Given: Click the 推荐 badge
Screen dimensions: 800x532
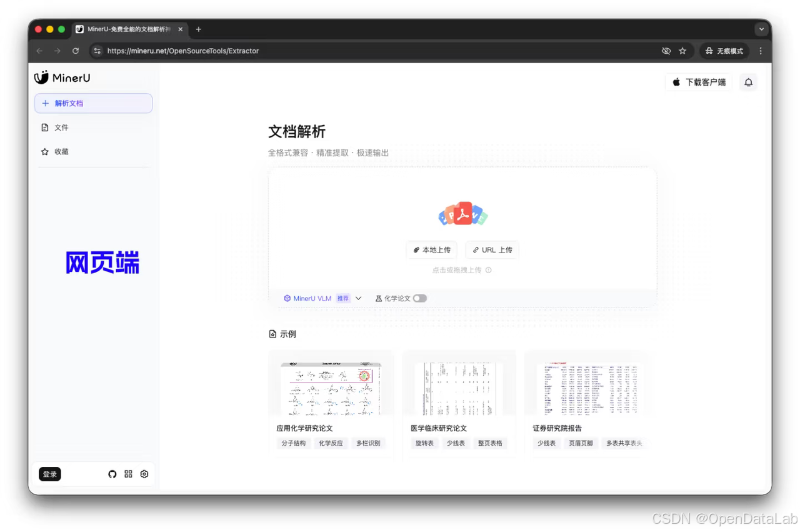Looking at the screenshot, I should [x=343, y=298].
